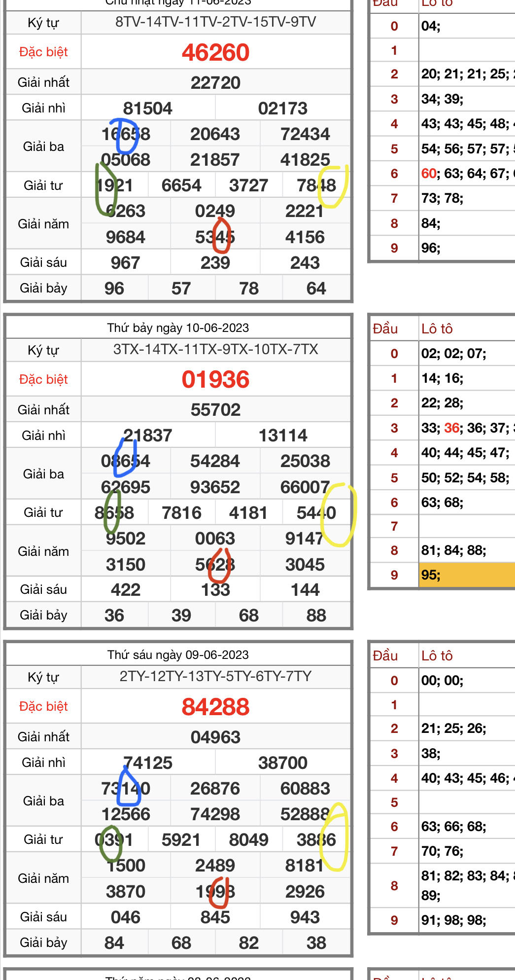Image resolution: width=515 pixels, height=980 pixels.
Task: Select lô tô entry '21; 25; 26;'
Action: pyautogui.click(x=453, y=728)
